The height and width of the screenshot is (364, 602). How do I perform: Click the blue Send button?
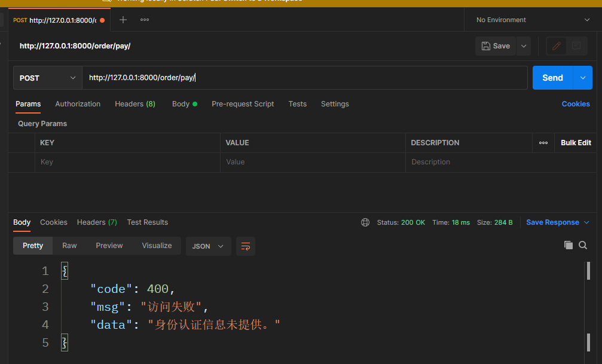[552, 78]
